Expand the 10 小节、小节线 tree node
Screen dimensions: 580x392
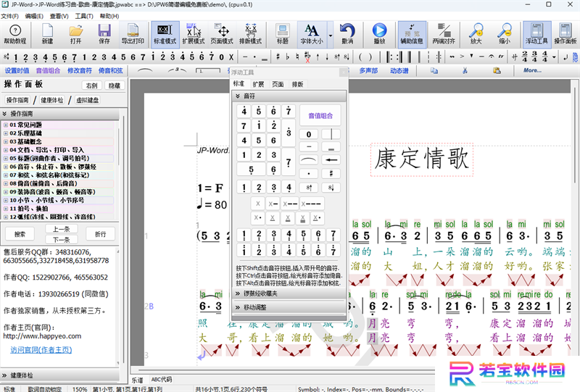[x=6, y=200]
